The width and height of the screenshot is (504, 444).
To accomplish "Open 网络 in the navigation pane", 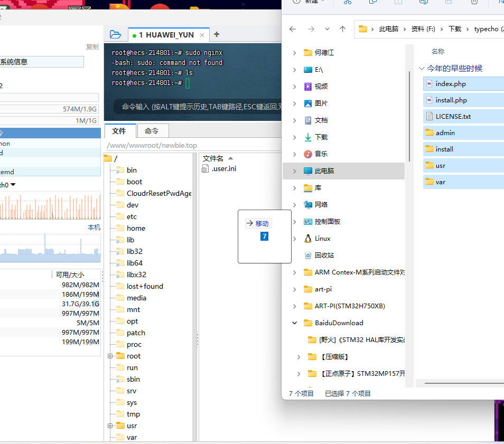I will pos(315,205).
